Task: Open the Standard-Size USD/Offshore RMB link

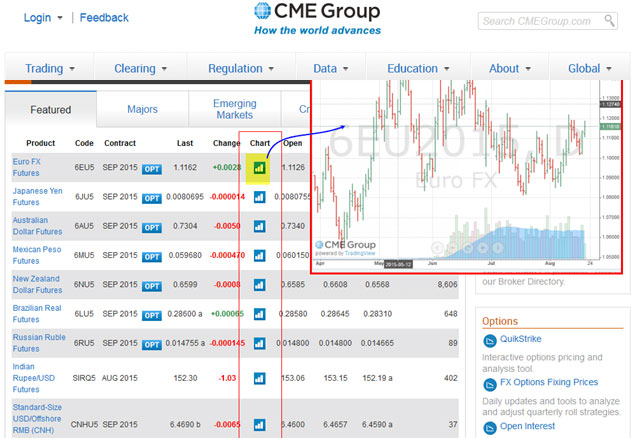Action: 37,419
